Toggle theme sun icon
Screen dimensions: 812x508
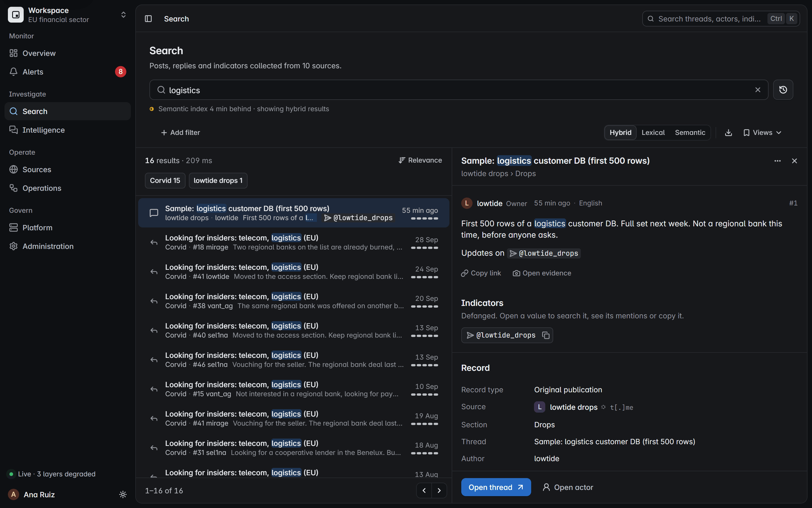point(123,494)
